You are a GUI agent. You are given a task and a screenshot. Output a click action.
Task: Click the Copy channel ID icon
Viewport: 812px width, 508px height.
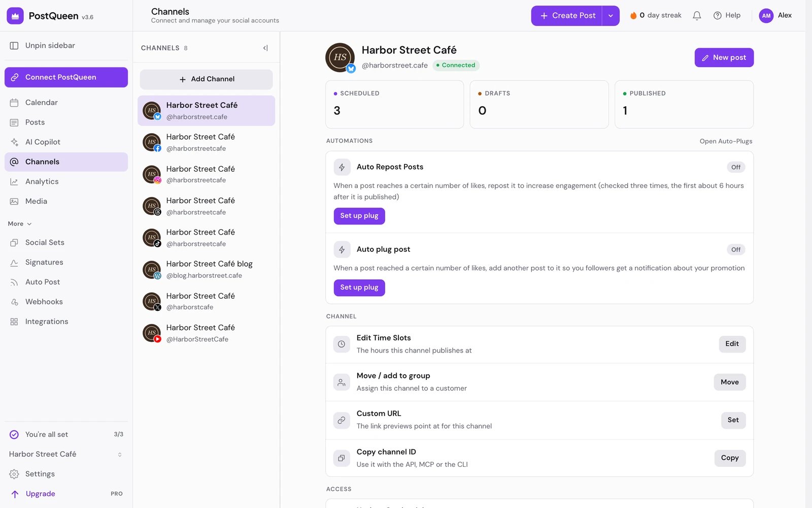click(342, 458)
